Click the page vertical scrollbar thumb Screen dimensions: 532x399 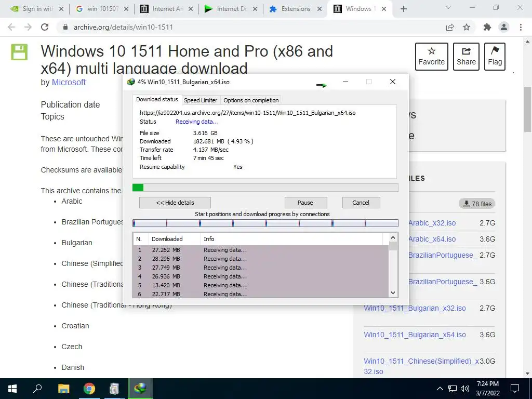(x=528, y=109)
